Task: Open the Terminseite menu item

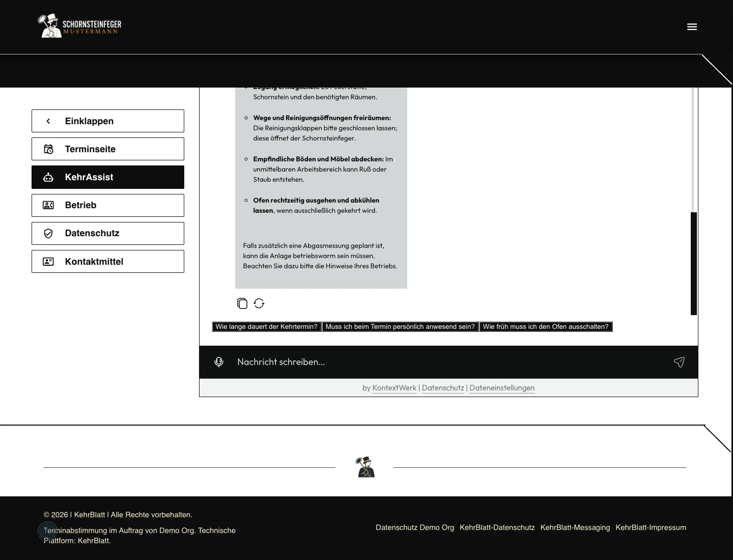Action: point(108,149)
